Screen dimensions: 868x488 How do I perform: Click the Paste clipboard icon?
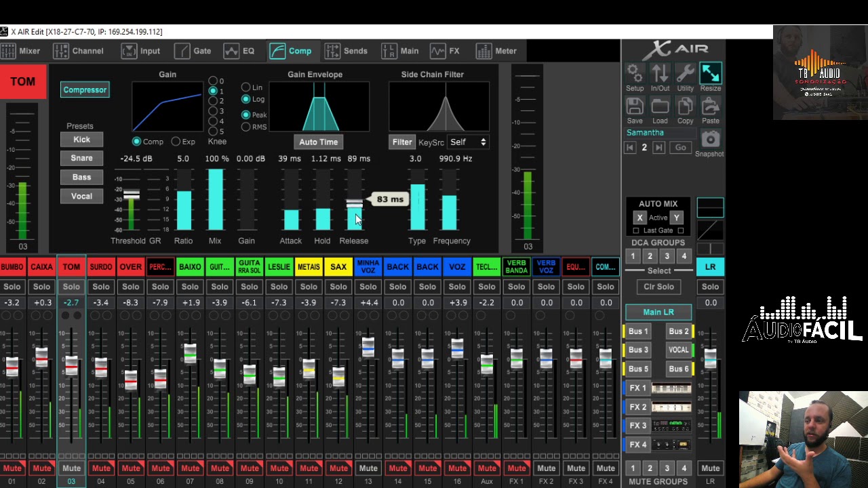(x=710, y=106)
